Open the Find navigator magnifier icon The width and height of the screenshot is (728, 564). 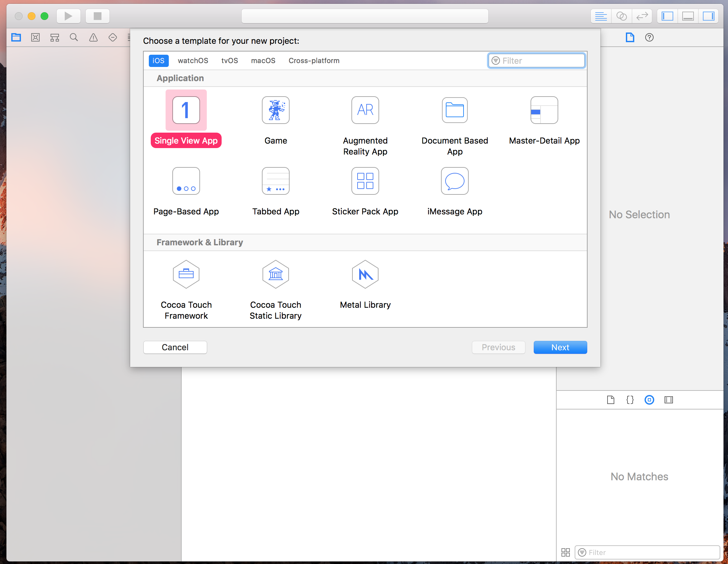74,37
